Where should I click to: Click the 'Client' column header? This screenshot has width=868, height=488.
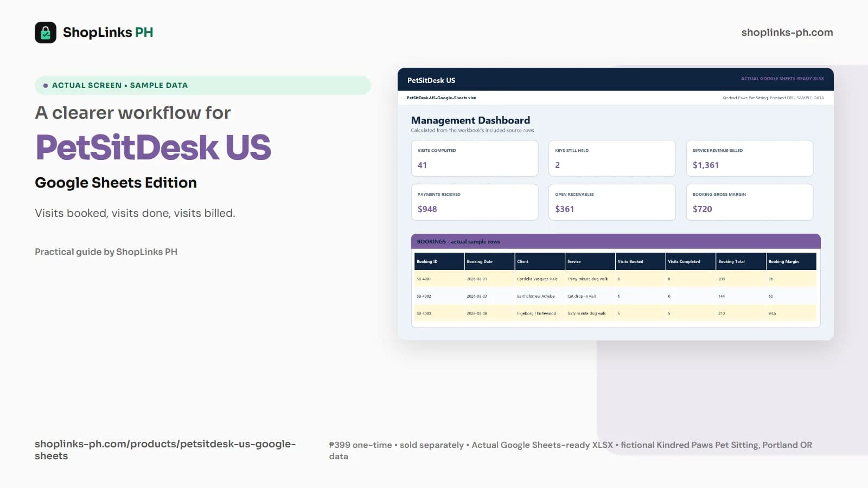tap(540, 261)
